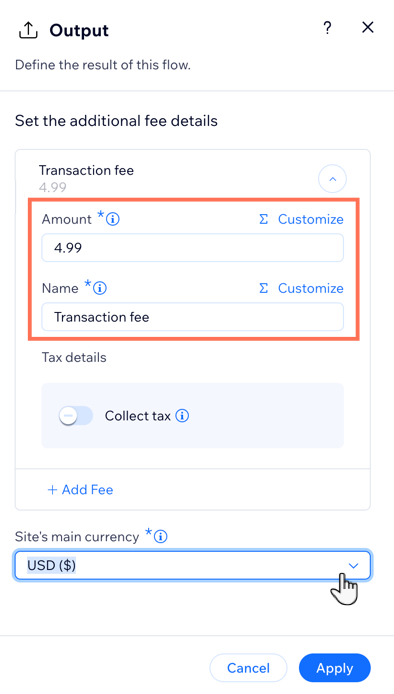Image resolution: width=394 pixels, height=694 pixels.
Task: Click info icon beside Site's main currency
Action: [x=160, y=537]
